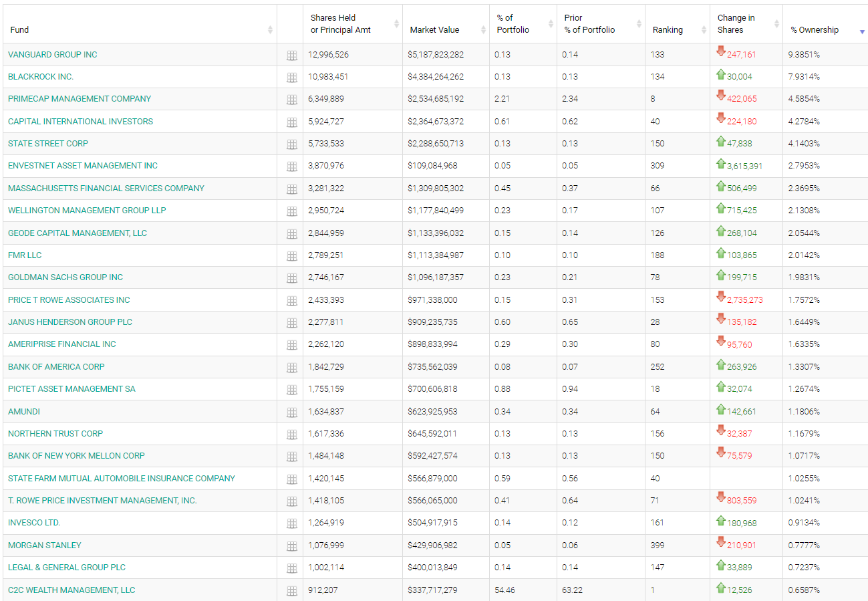
Task: Open grid icon in Morgan Stanley row
Action: [x=291, y=546]
